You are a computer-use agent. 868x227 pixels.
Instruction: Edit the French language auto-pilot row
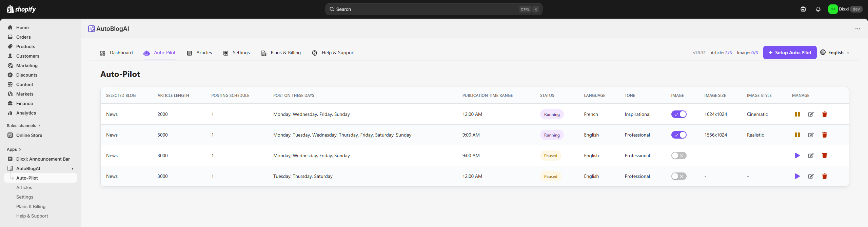pyautogui.click(x=811, y=114)
